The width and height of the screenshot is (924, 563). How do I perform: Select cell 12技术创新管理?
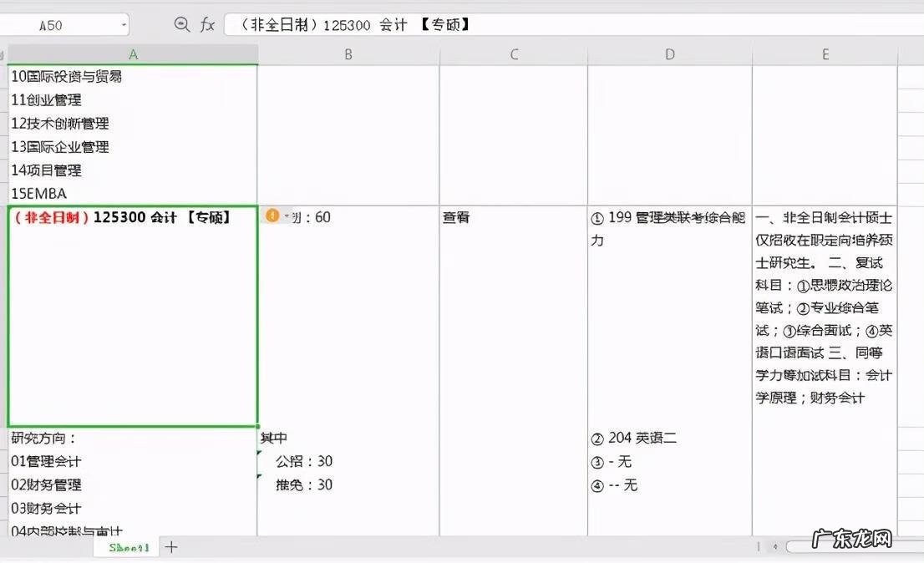click(133, 124)
